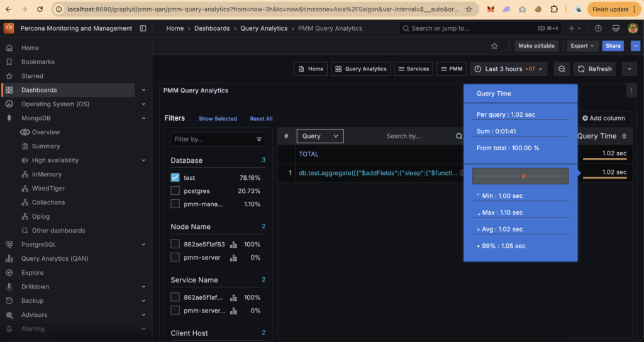Click the Reset All link
Screen dimensions: 644x342
pyautogui.click(x=261, y=119)
